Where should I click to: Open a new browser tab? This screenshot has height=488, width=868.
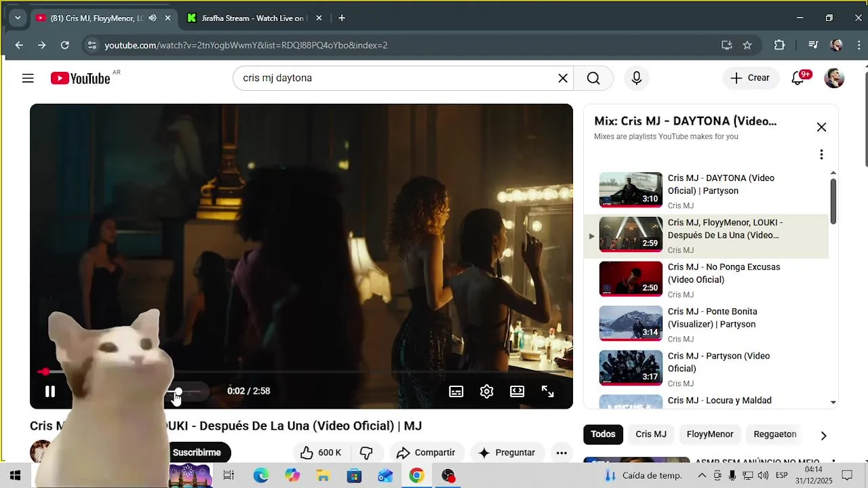coord(342,18)
